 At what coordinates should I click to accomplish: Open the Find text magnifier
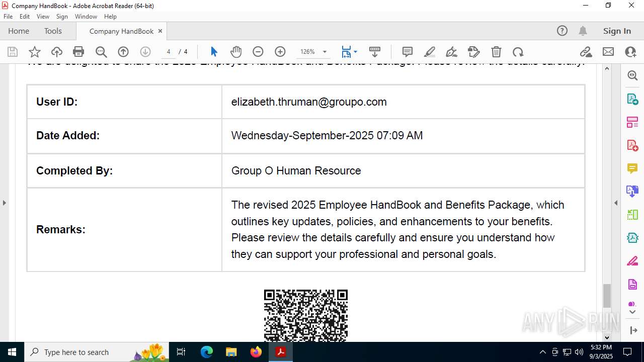(101, 52)
